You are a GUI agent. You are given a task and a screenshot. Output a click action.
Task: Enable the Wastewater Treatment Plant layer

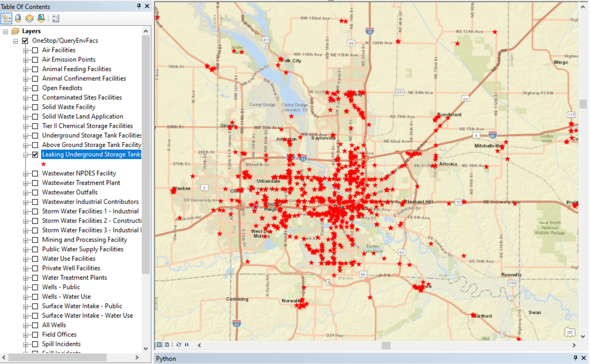tap(35, 183)
